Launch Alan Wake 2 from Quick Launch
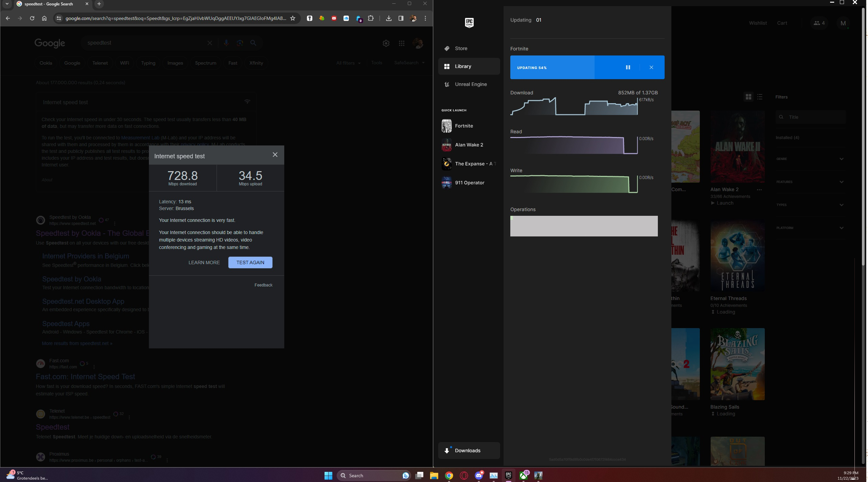The image size is (868, 482). pos(469,145)
